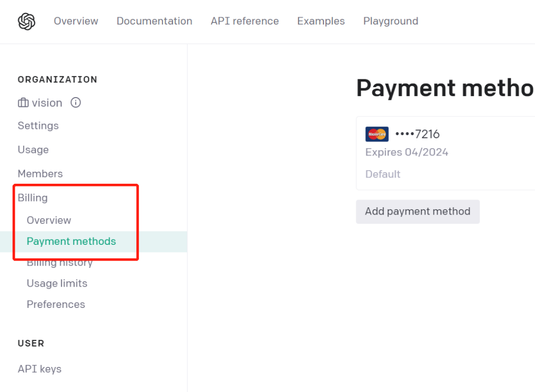535x392 pixels.
Task: Select Overview under the Billing section
Action: click(x=49, y=220)
